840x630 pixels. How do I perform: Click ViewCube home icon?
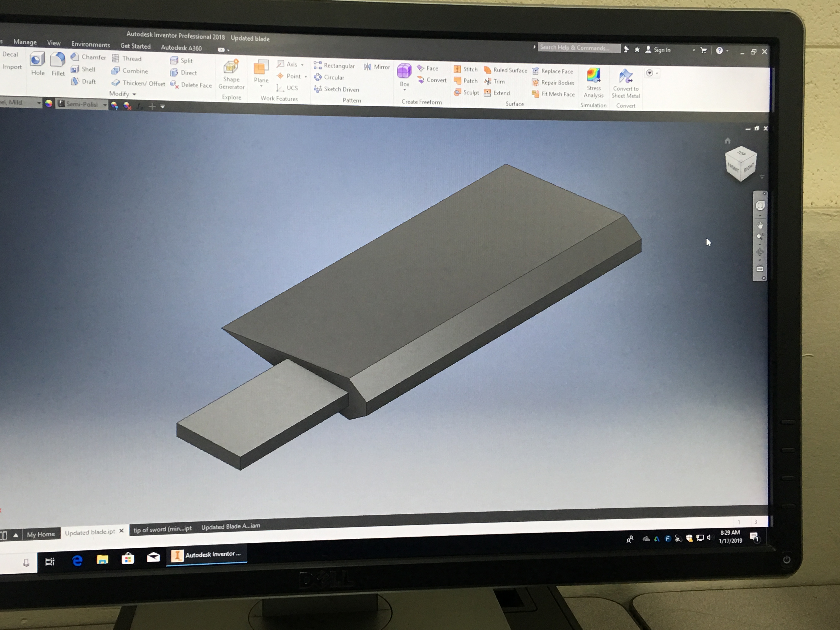pyautogui.click(x=727, y=141)
